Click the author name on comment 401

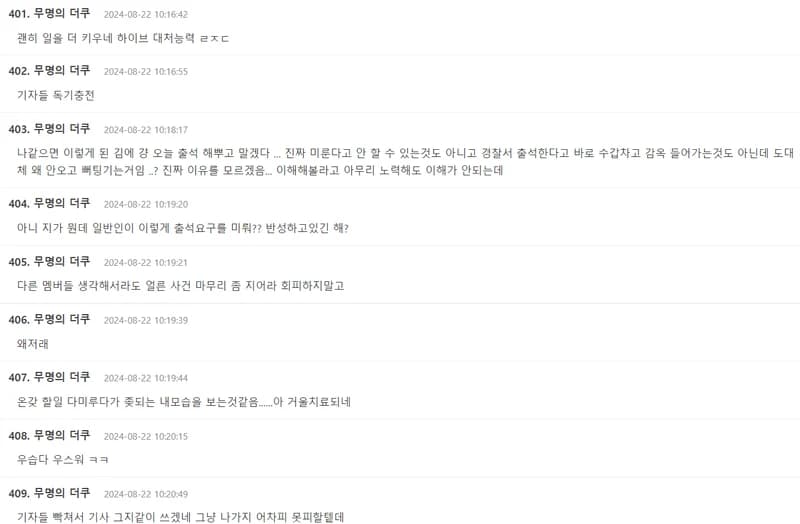pos(62,13)
